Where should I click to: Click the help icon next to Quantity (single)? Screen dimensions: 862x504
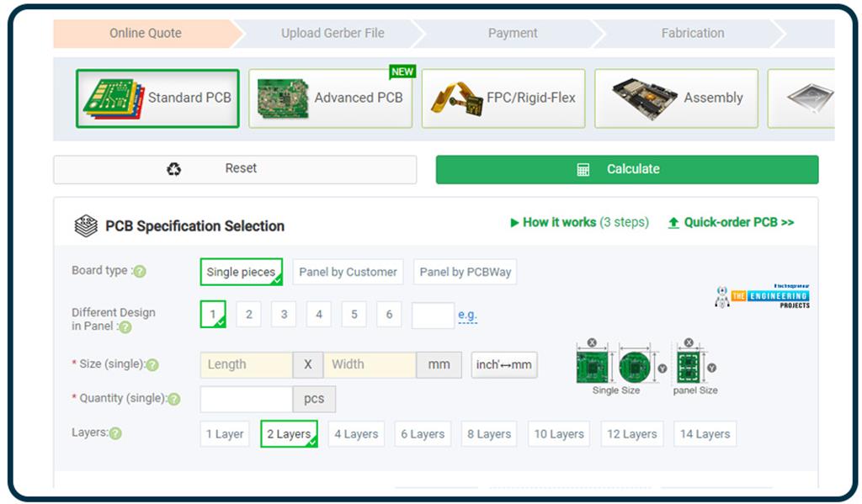(x=175, y=398)
